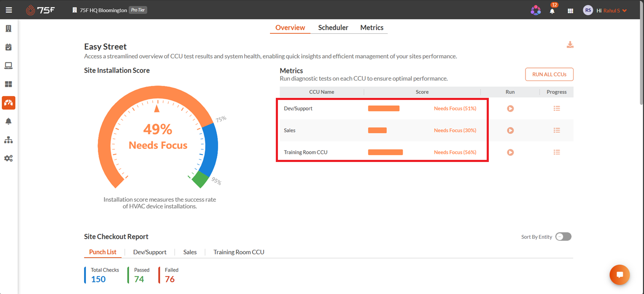Switch to the Overview tab

tap(290, 27)
